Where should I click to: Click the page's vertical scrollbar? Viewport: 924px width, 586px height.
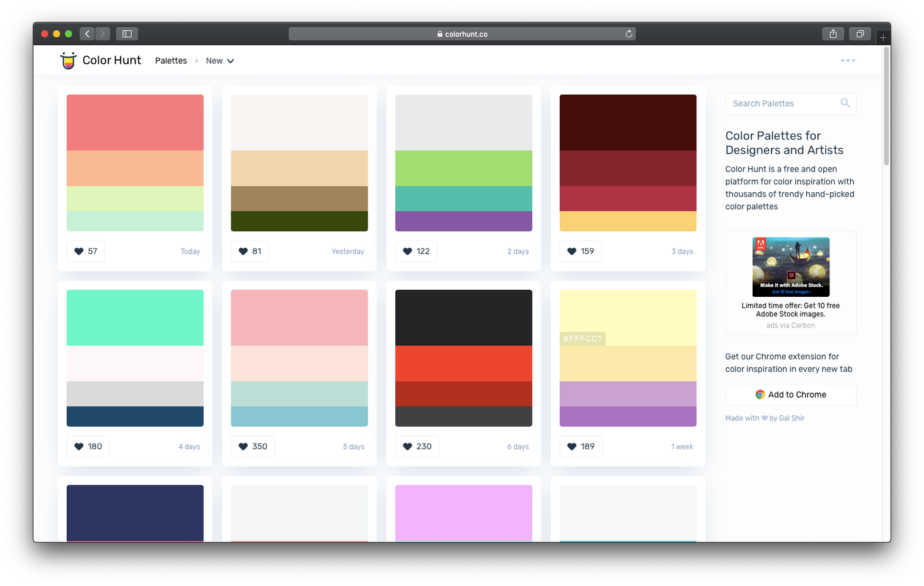[x=886, y=107]
